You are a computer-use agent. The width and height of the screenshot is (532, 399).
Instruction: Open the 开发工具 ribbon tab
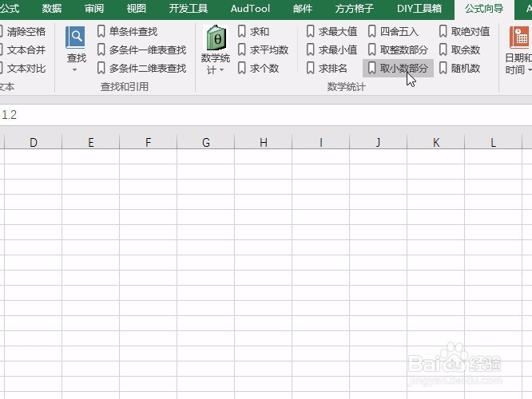(189, 9)
